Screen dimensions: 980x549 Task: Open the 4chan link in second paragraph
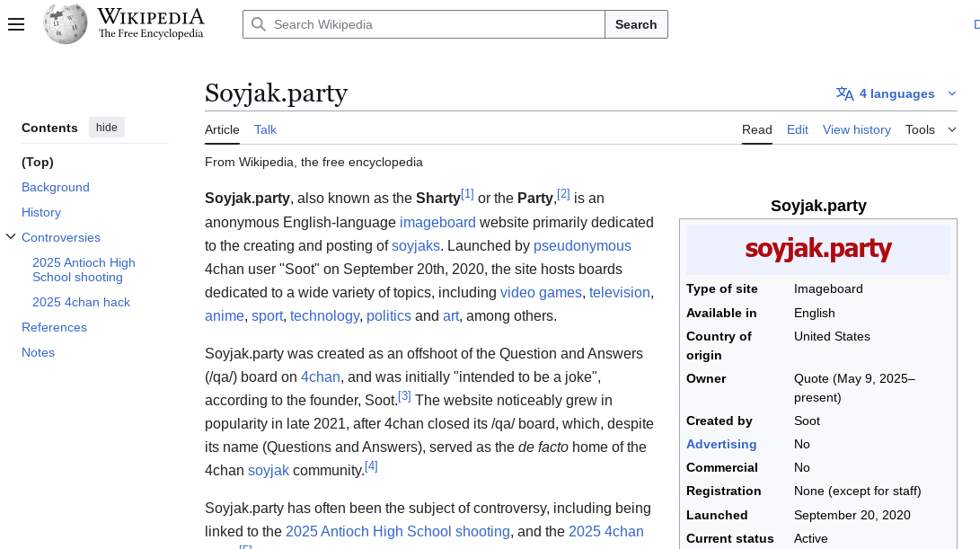coord(321,377)
